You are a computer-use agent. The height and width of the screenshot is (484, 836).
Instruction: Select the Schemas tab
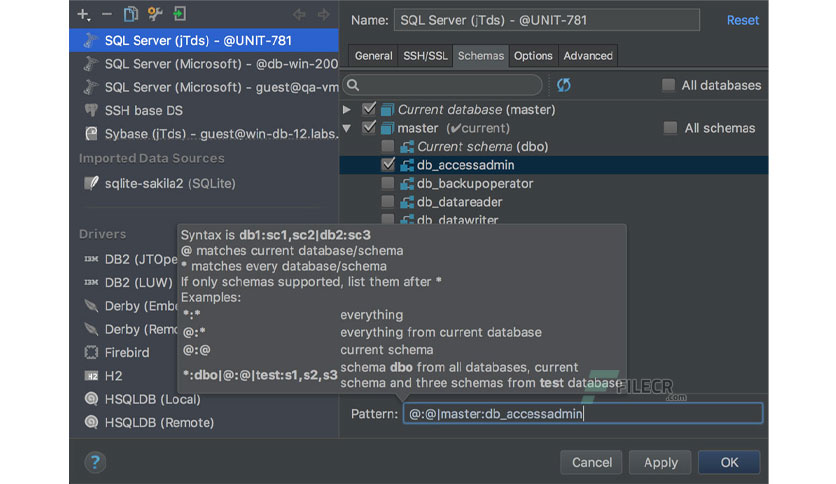click(x=480, y=56)
